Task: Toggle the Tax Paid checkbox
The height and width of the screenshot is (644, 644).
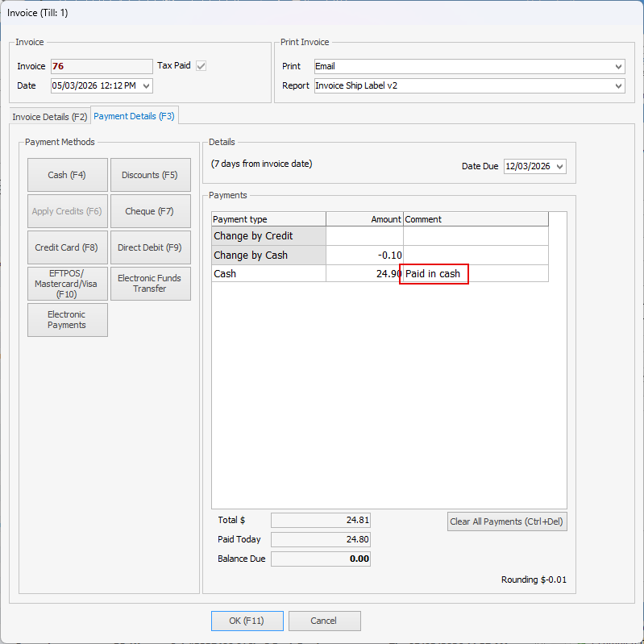Action: coord(201,66)
